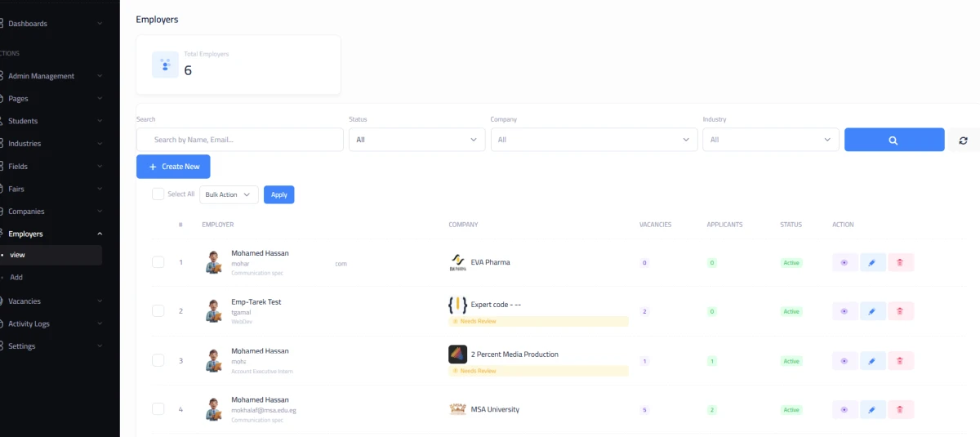This screenshot has height=437, width=980.
Task: Open view eye icon for MSA University
Action: (844, 410)
